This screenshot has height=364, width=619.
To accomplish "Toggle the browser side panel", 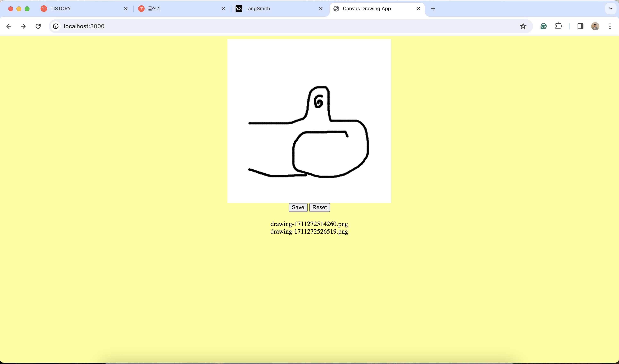I will tap(580, 26).
